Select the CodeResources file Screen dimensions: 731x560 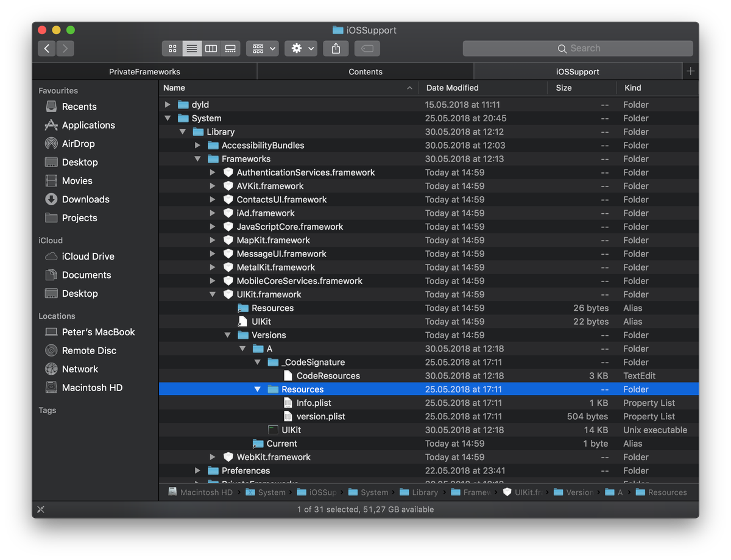pos(429,376)
